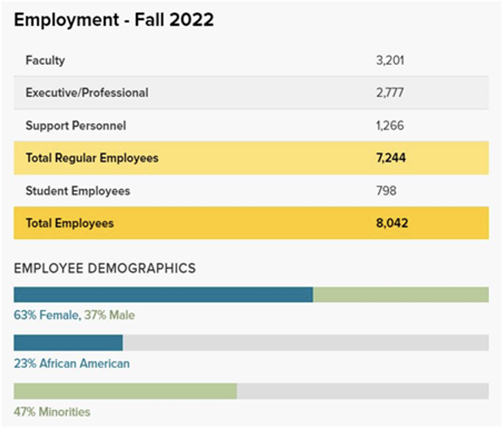
Task: Select the Total Employees row label
Action: pyautogui.click(x=70, y=223)
